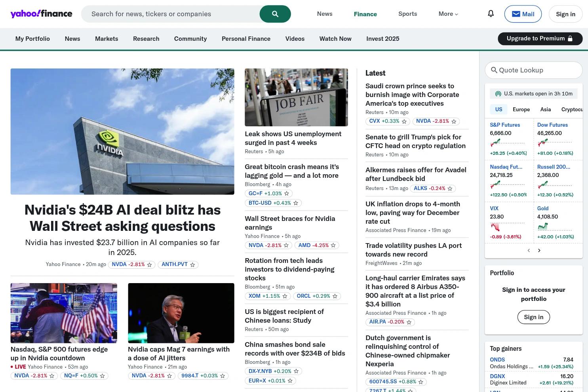Click the star next to AIR.PA -0.20%

tap(409, 322)
